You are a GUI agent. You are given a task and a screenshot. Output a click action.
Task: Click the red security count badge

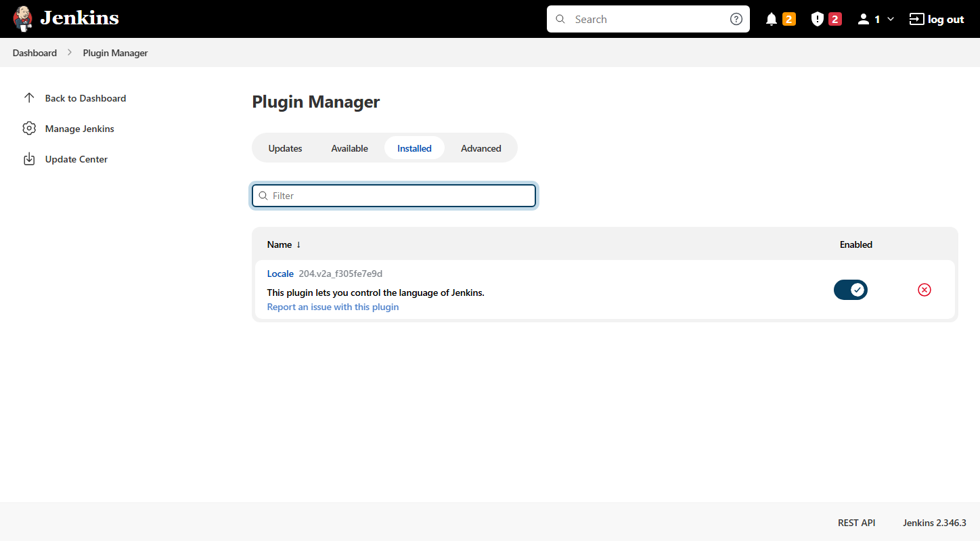(835, 19)
